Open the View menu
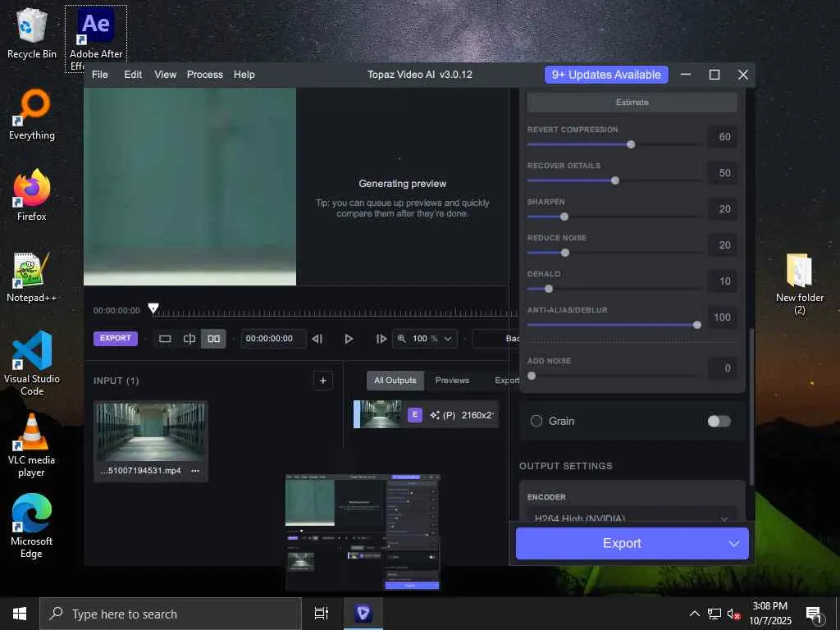Viewport: 840px width, 630px height. pos(166,75)
